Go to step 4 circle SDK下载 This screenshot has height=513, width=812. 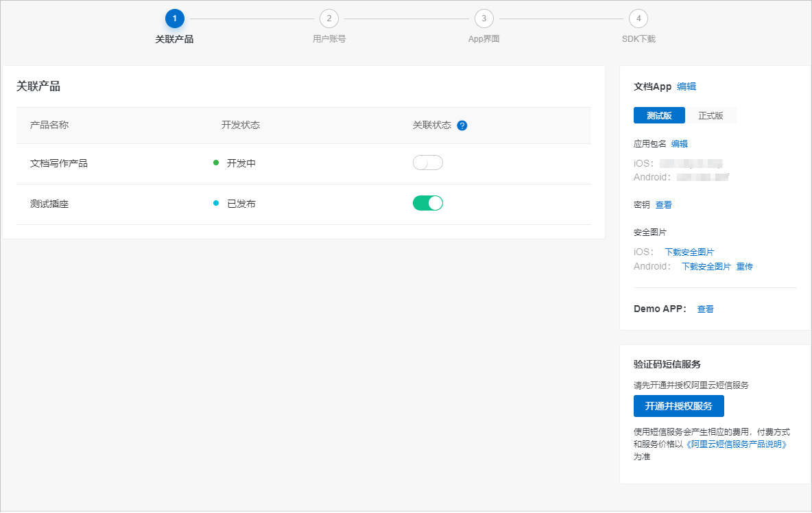tap(638, 19)
